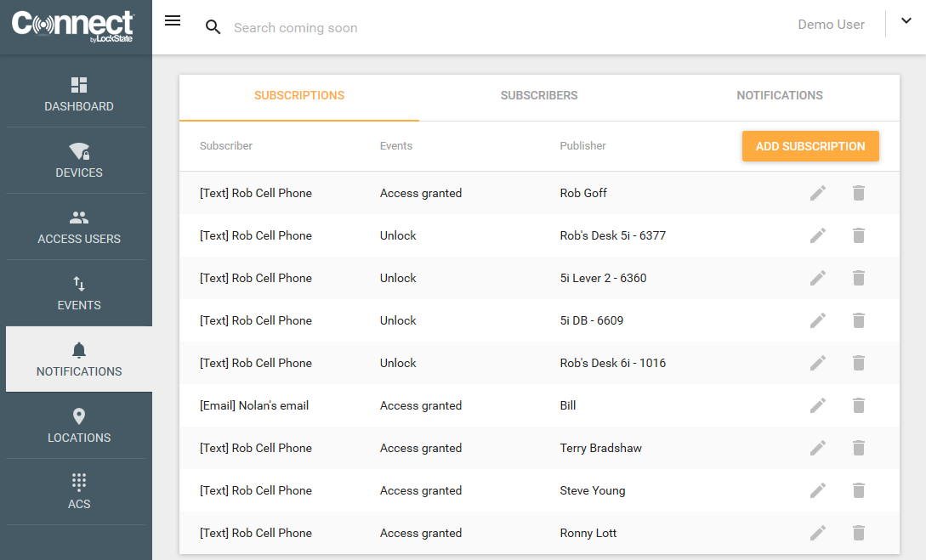This screenshot has height=560, width=926.
Task: Click the Events column header
Action: pyautogui.click(x=396, y=146)
